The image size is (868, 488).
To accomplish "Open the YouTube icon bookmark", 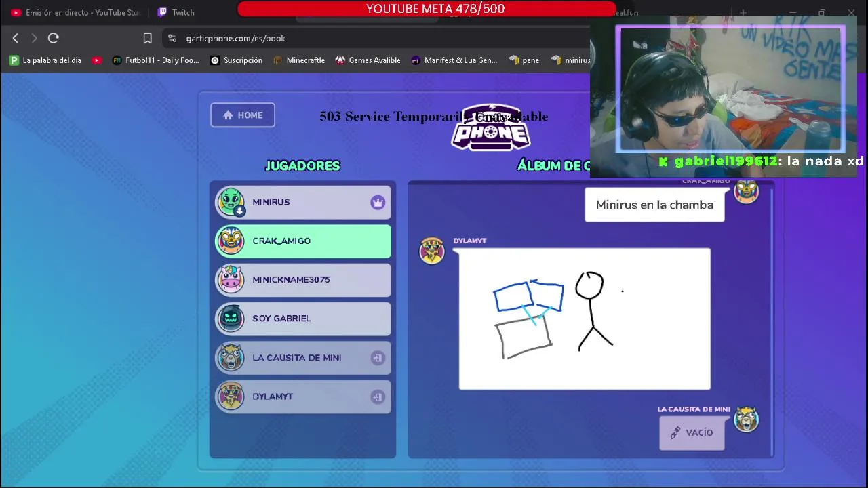I will click(97, 60).
